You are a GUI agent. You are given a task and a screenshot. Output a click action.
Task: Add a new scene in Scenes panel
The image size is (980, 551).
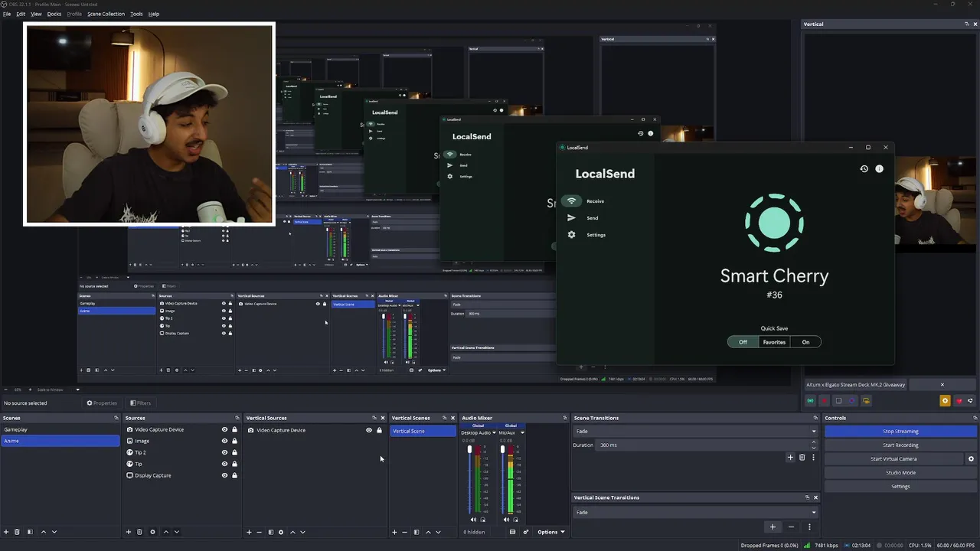click(x=6, y=532)
